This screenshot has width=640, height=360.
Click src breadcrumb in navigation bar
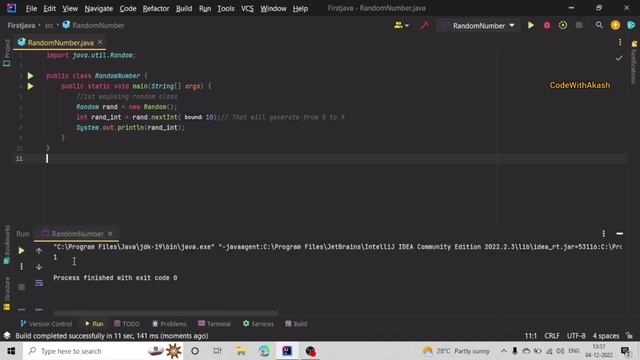49,26
